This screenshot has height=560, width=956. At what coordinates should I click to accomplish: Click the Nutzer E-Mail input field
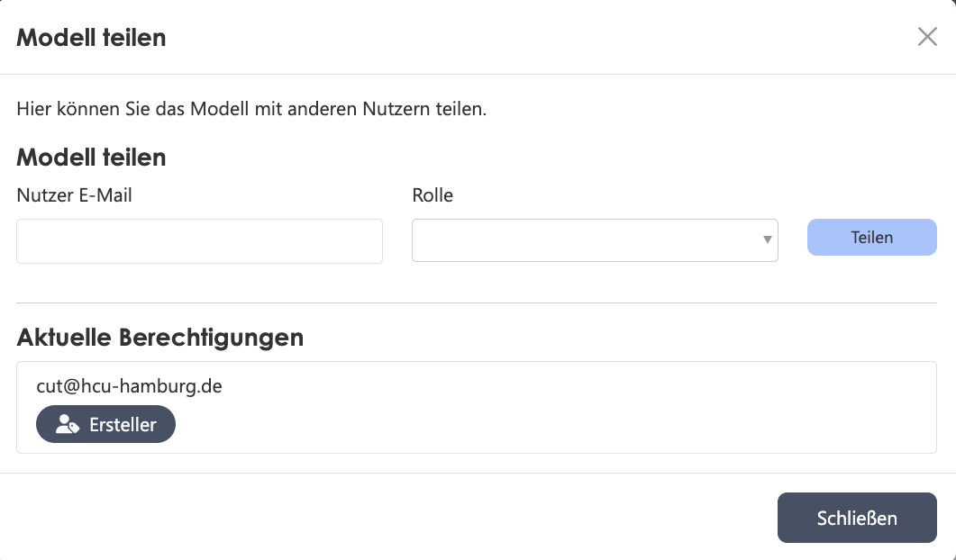[x=199, y=241]
